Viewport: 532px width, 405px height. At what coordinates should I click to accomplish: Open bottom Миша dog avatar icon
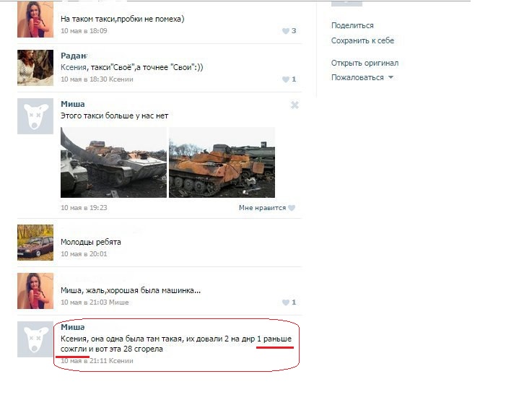click(x=35, y=339)
